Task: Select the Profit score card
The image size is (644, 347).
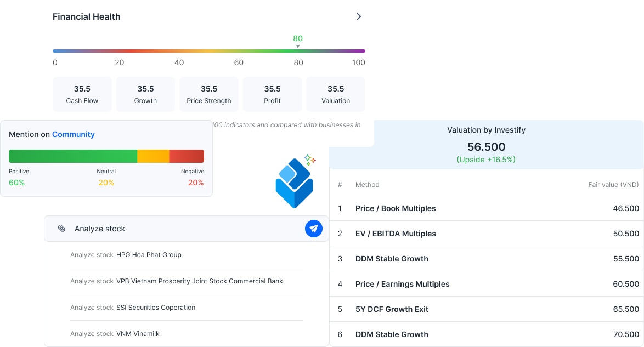Action: 272,94
